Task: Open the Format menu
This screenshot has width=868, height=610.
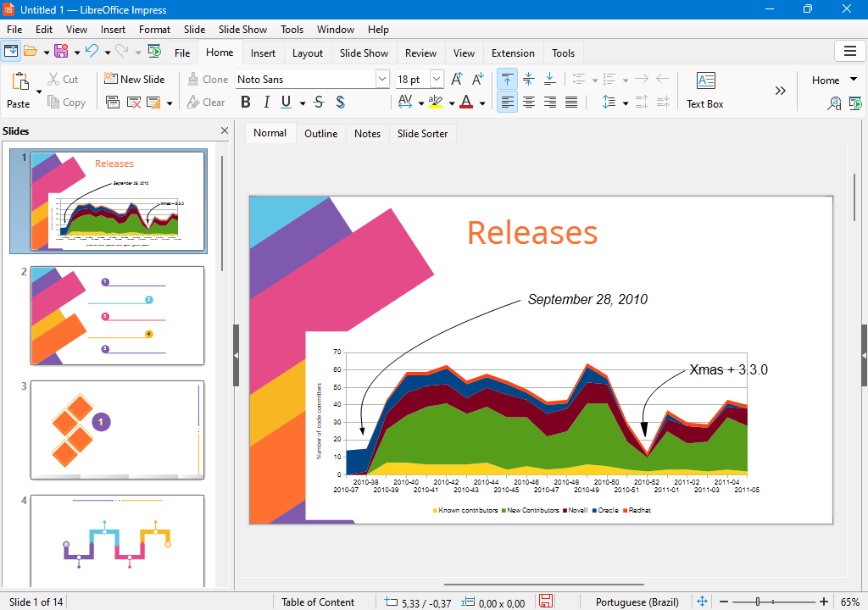Action: (154, 29)
